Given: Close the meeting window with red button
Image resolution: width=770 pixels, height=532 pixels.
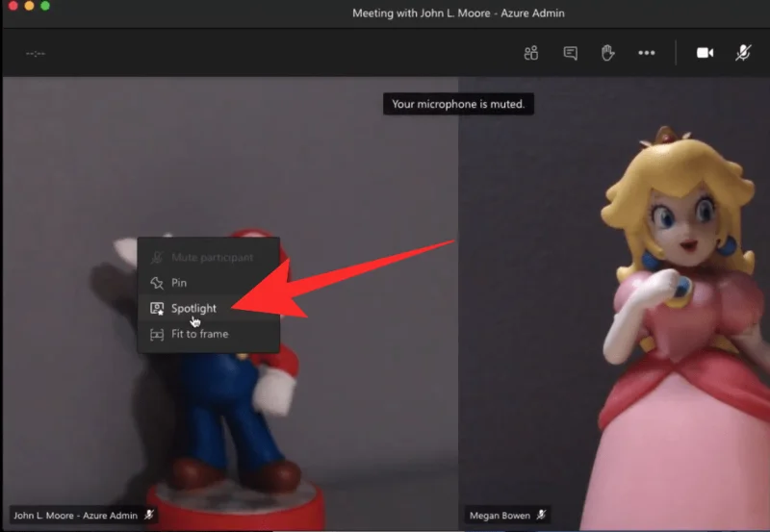Looking at the screenshot, I should [13, 6].
